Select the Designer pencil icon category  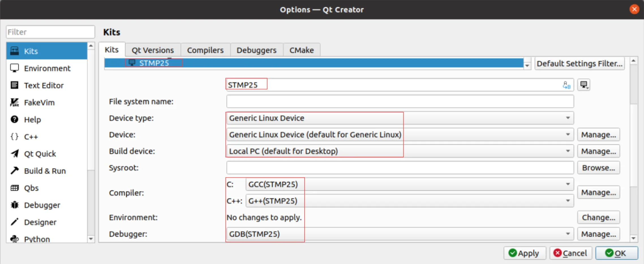14,222
